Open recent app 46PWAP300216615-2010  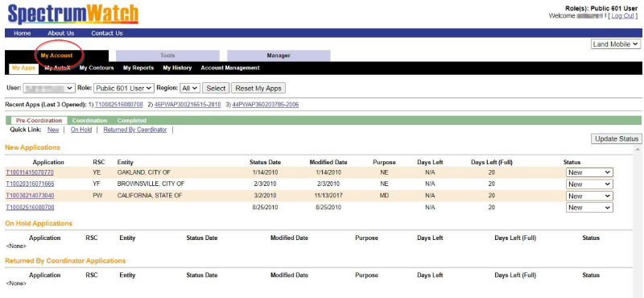188,105
